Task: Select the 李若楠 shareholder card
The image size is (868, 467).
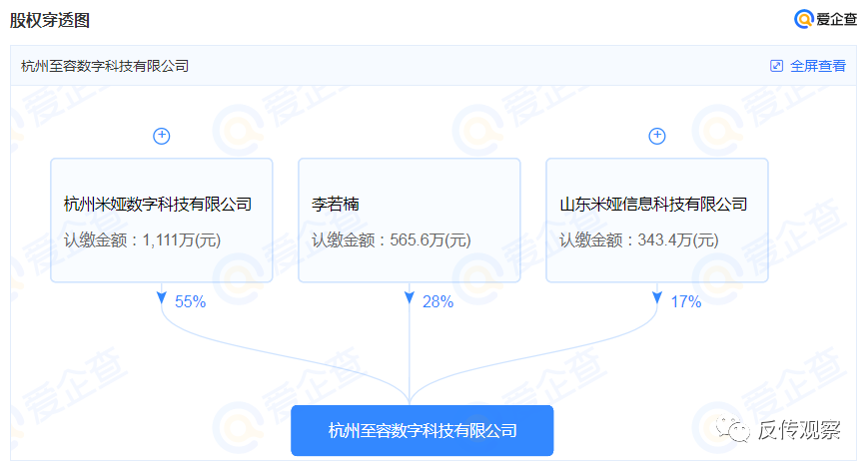Action: click(410, 221)
